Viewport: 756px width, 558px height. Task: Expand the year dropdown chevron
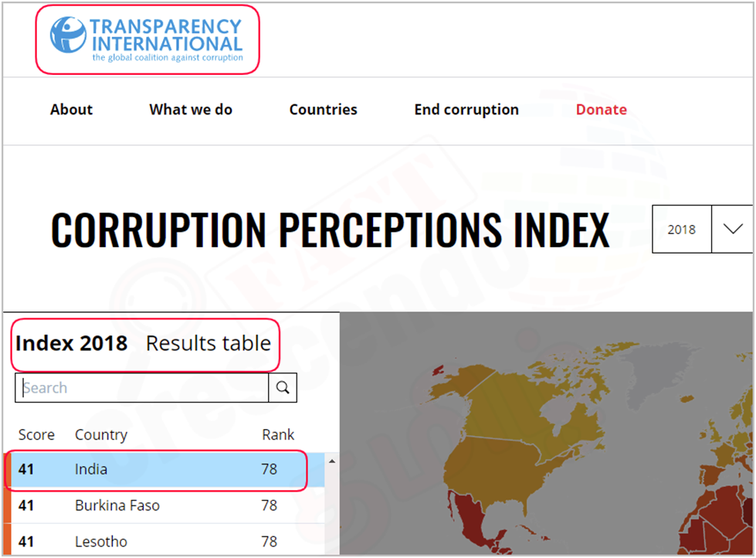tap(733, 229)
